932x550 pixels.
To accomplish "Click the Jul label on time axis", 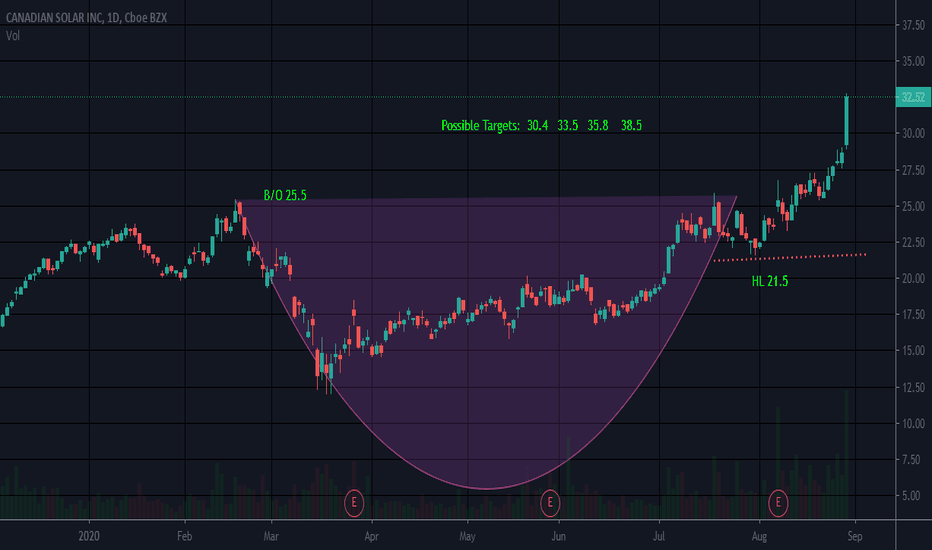I will click(659, 536).
